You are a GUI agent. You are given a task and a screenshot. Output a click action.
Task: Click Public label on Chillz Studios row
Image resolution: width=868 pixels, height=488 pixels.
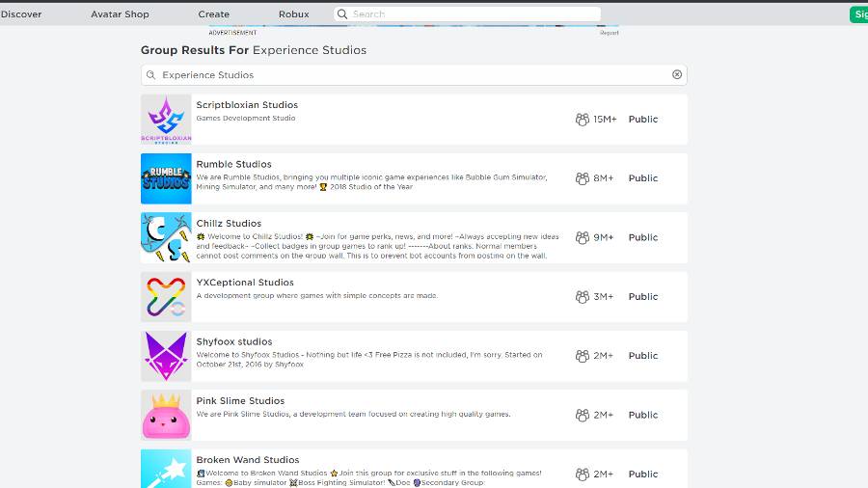point(642,237)
